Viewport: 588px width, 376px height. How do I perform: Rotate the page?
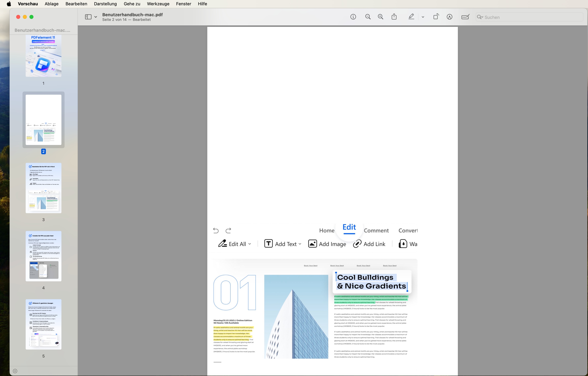click(436, 17)
